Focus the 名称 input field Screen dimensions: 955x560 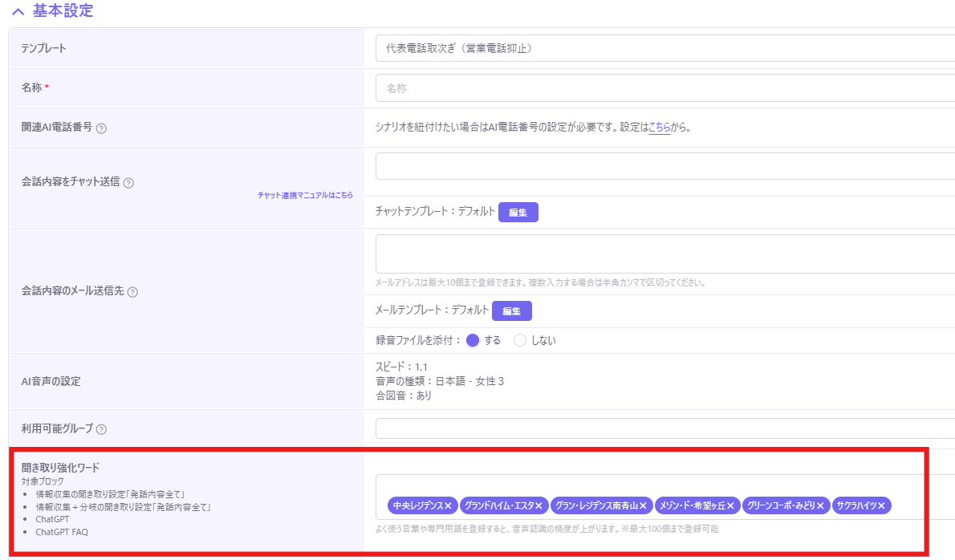665,88
